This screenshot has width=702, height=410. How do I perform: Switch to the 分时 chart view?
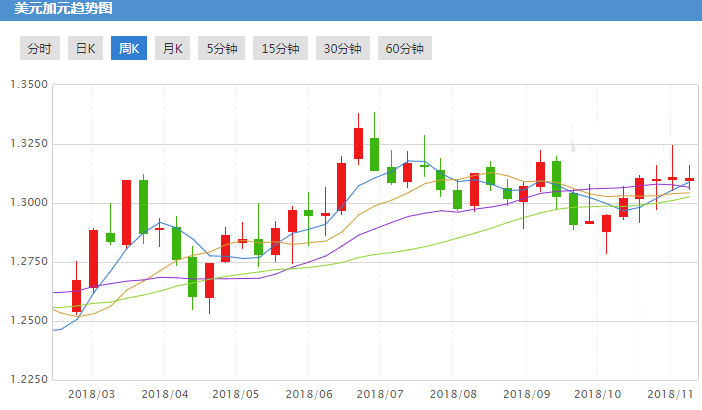(39, 48)
